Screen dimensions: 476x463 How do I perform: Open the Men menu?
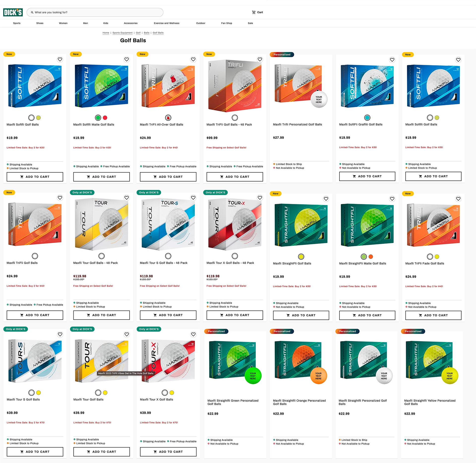(x=86, y=23)
